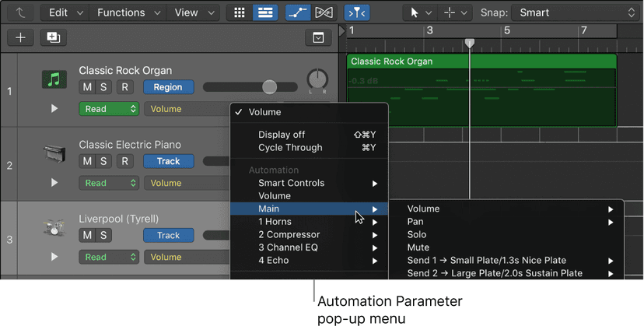Open Smart Controls submenu
The width and height of the screenshot is (644, 330).
point(310,183)
